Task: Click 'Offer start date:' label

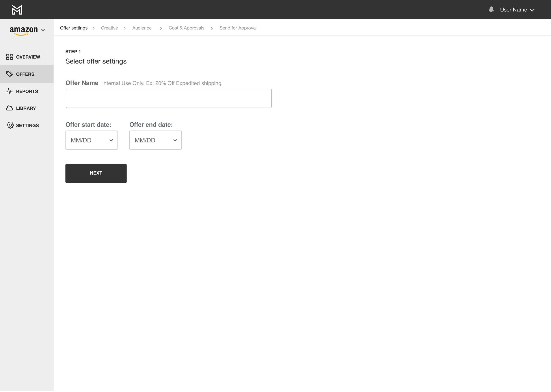Action: tap(88, 125)
